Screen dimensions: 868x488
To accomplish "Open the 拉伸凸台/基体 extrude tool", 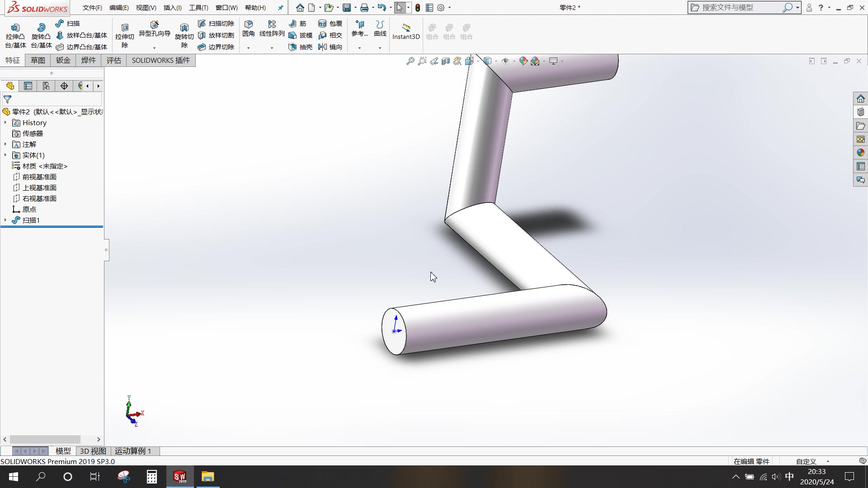I will coord(15,34).
